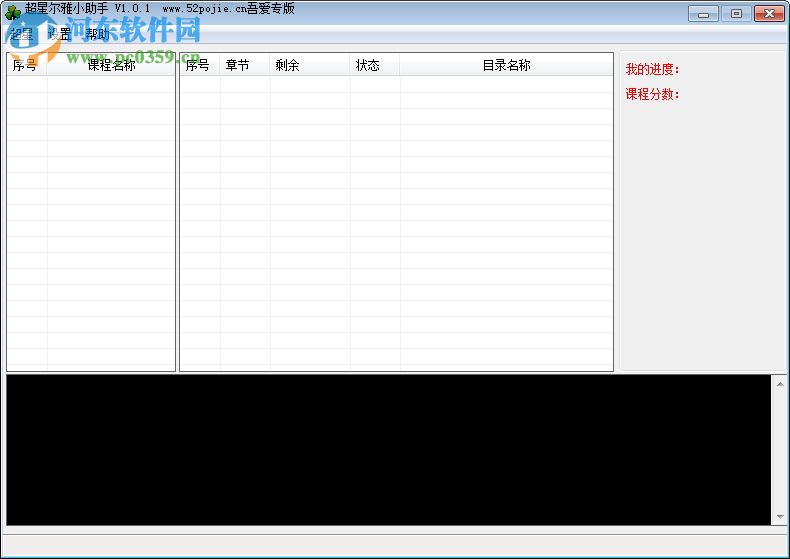Close the 超星尔雅小助手 window
The height and width of the screenshot is (559, 790).
point(769,14)
